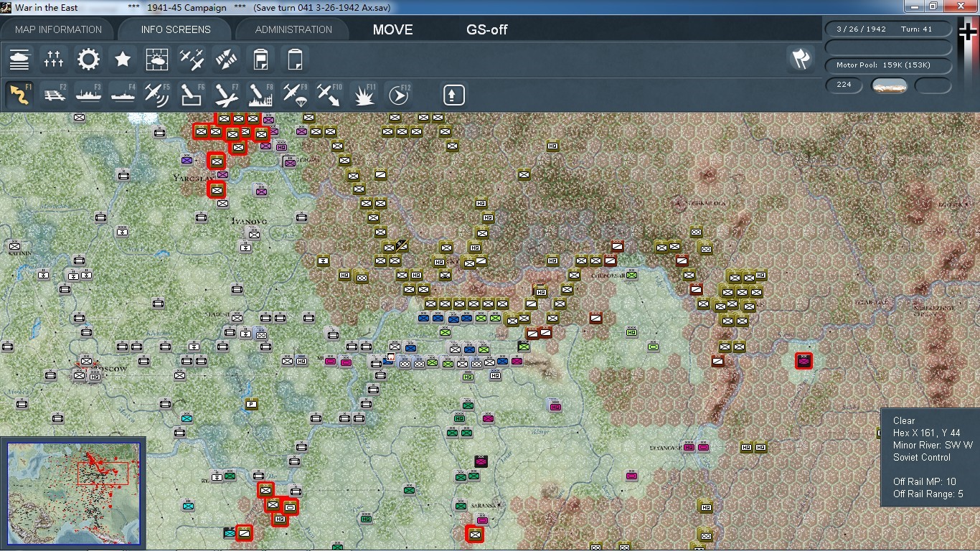Select F9 air transport parachute mode
Screen dimensions: 980x551
pyautogui.click(x=295, y=94)
